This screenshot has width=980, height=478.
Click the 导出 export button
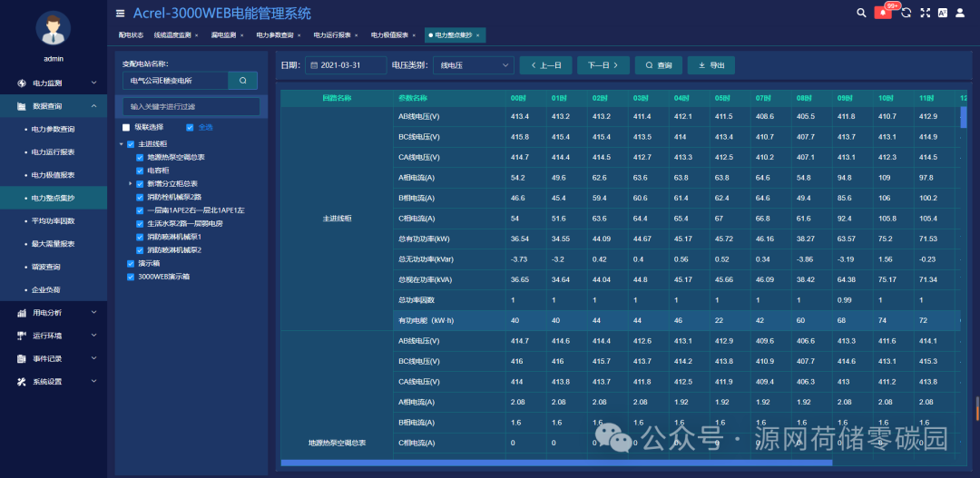click(x=711, y=65)
